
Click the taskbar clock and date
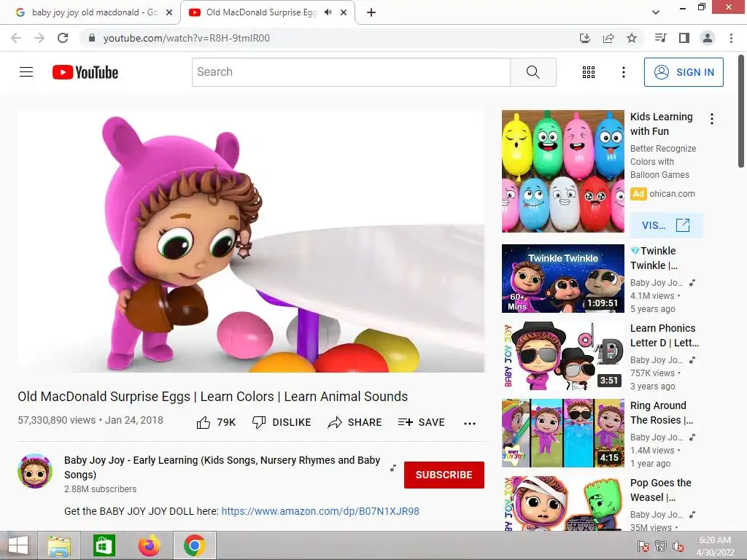pyautogui.click(x=715, y=546)
